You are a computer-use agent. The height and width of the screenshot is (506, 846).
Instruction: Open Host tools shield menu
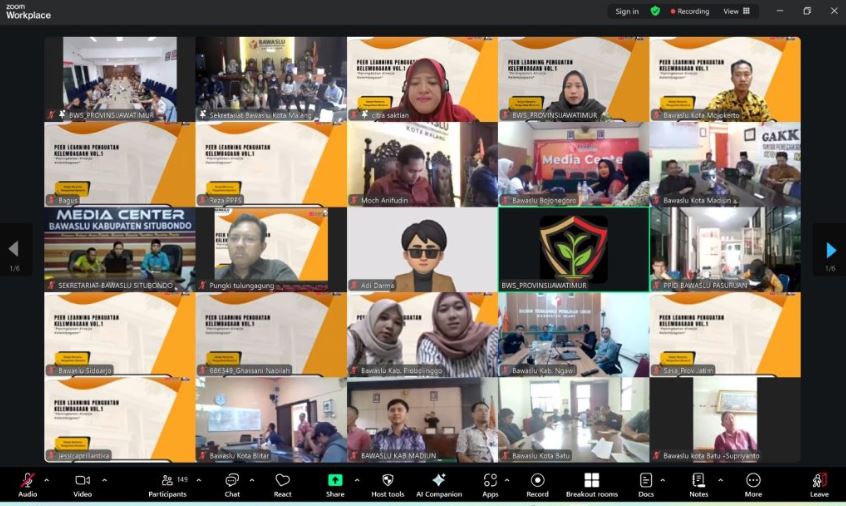coord(387,485)
